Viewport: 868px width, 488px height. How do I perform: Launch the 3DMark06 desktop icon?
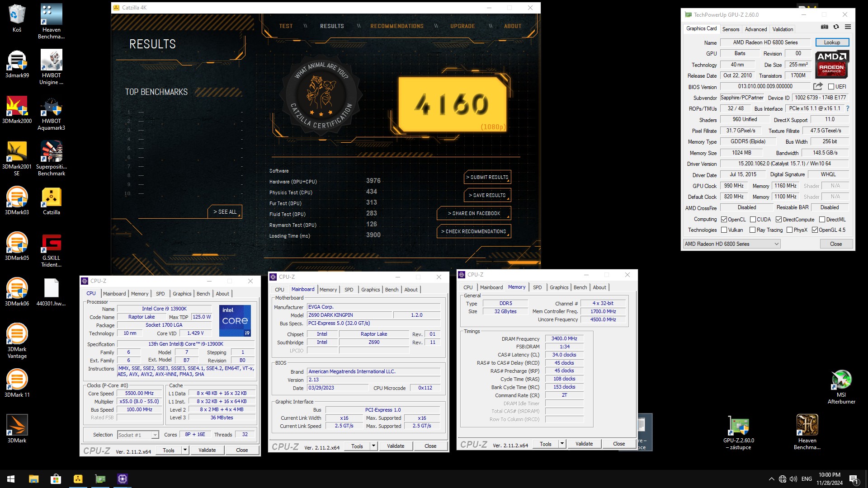pos(17,292)
